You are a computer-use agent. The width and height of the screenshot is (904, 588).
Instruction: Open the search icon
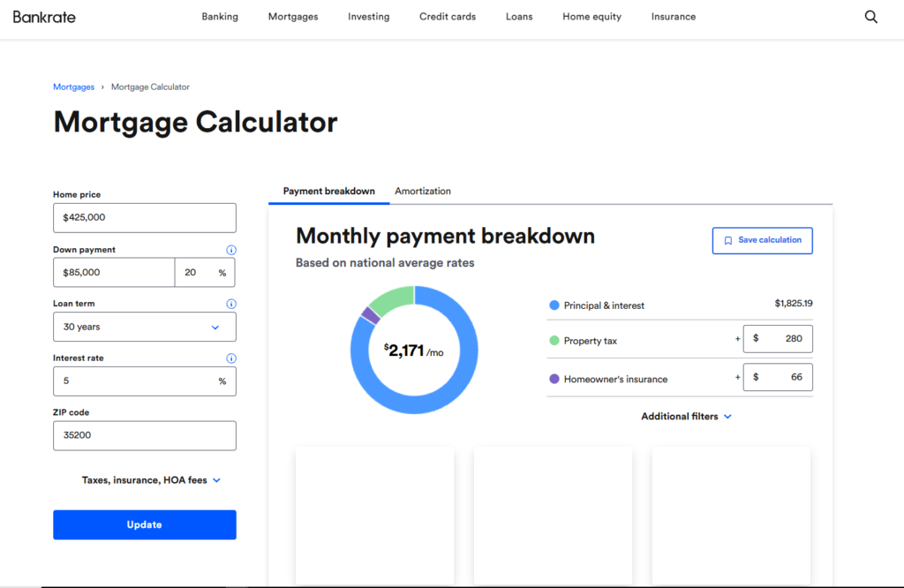coord(871,16)
